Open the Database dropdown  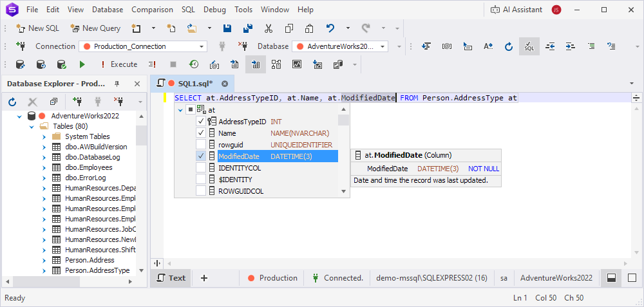(x=383, y=46)
